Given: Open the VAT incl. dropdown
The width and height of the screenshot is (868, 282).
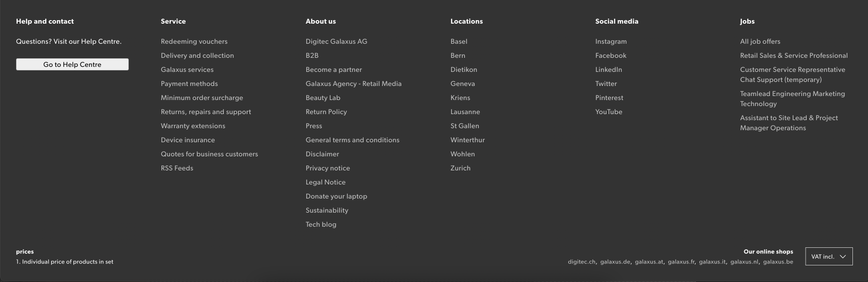Looking at the screenshot, I should click(829, 256).
